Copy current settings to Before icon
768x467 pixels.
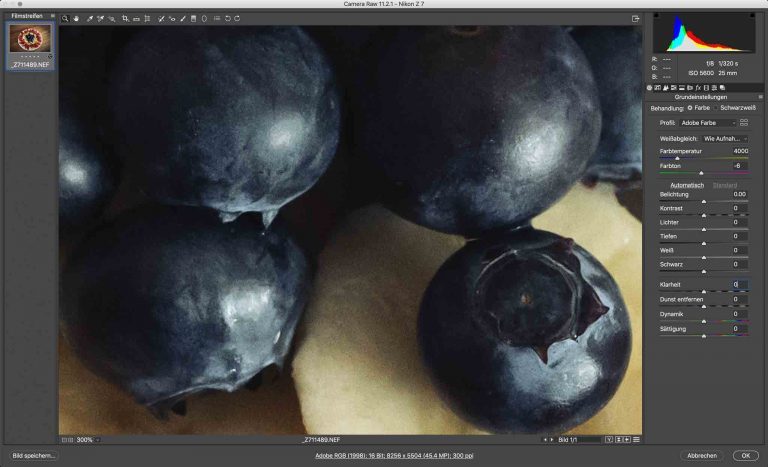(x=627, y=440)
